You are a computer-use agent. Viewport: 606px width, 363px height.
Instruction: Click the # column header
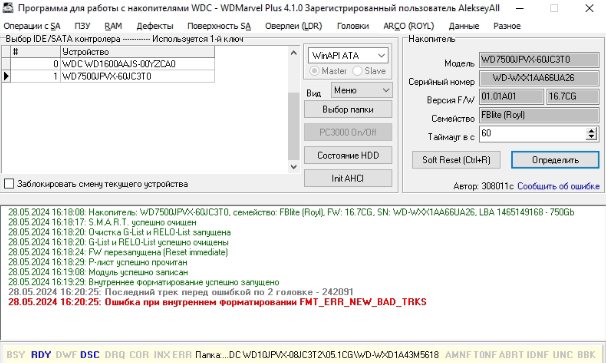[x=35, y=52]
